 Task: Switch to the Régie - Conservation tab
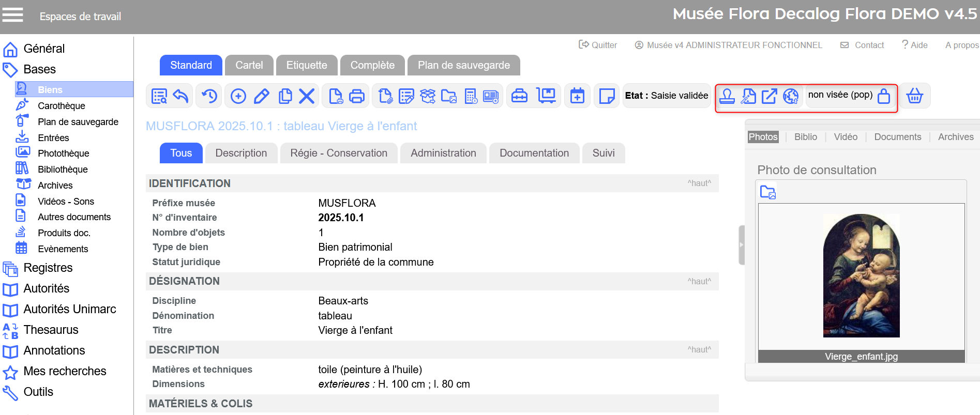point(339,153)
